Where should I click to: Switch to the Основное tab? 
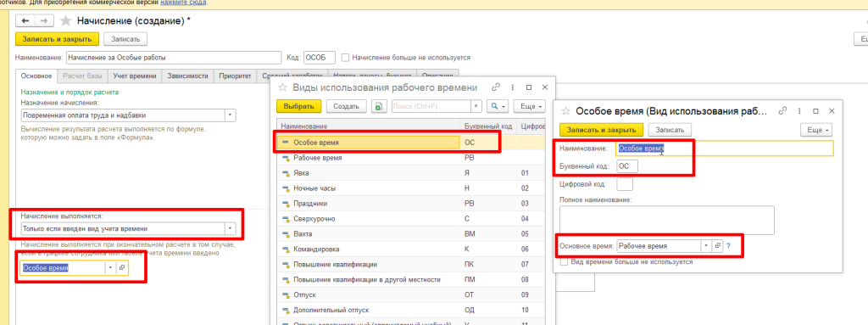pyautogui.click(x=36, y=76)
